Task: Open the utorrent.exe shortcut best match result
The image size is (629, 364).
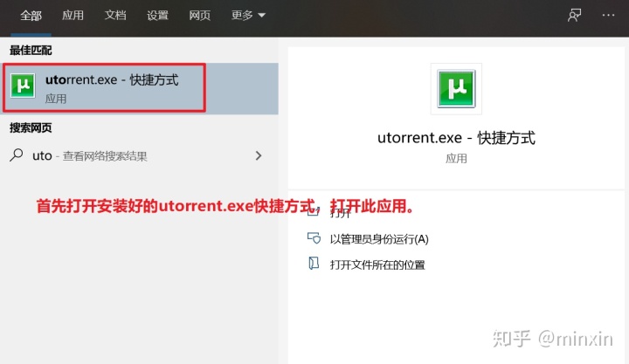Action: coord(139,88)
